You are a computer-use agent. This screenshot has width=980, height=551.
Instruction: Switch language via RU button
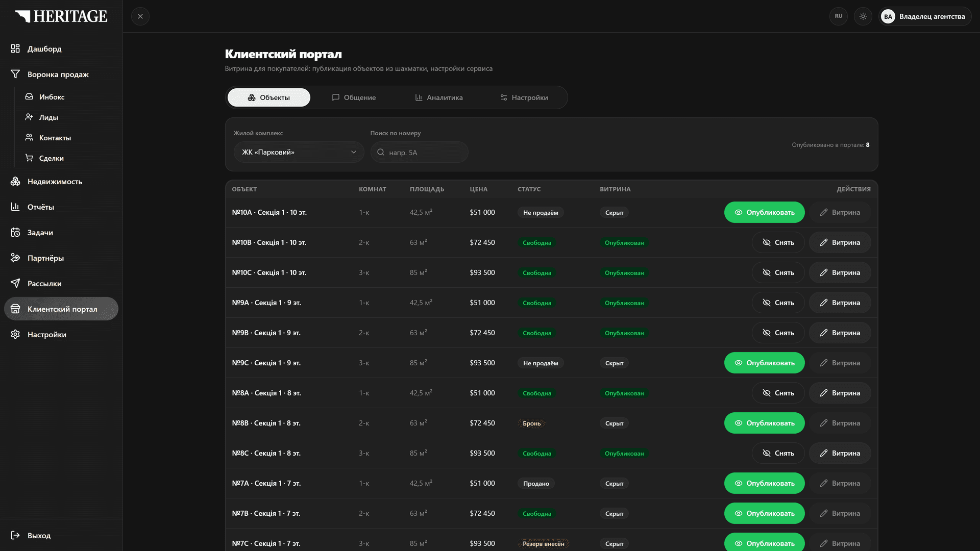[x=839, y=16]
